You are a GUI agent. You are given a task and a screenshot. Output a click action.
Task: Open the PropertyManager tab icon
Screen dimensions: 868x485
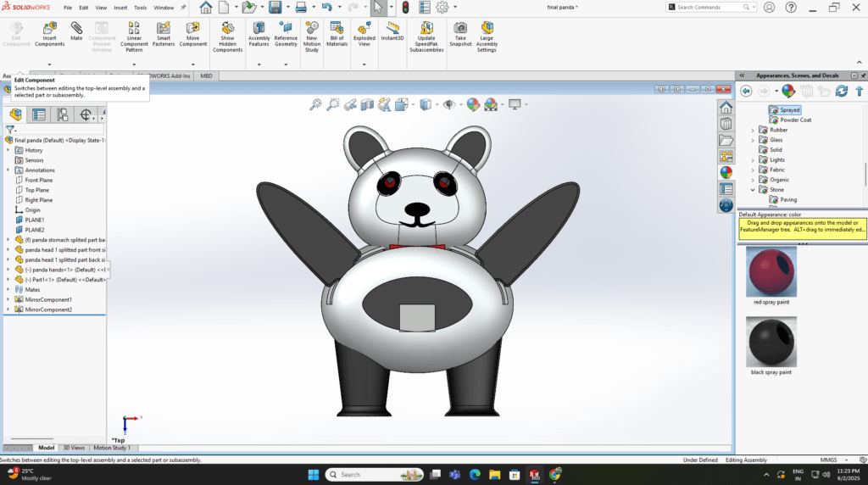[39, 114]
